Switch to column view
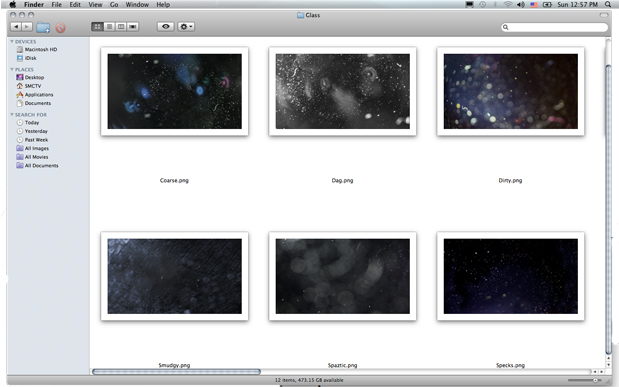 121,27
